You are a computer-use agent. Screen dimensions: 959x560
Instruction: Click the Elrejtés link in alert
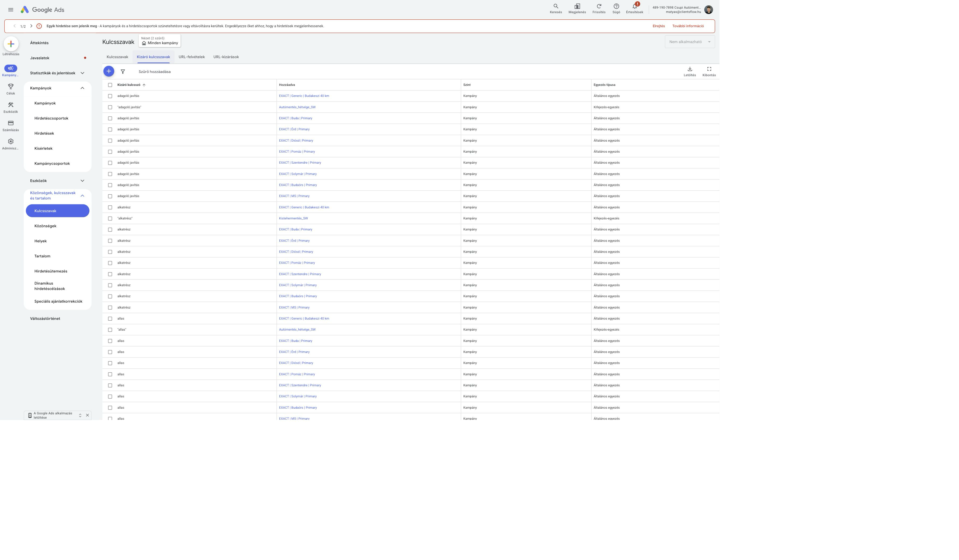click(x=659, y=26)
